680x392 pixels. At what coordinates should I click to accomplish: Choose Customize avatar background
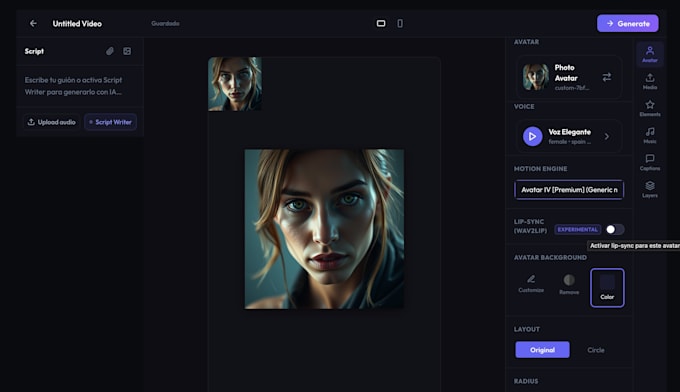tap(531, 284)
